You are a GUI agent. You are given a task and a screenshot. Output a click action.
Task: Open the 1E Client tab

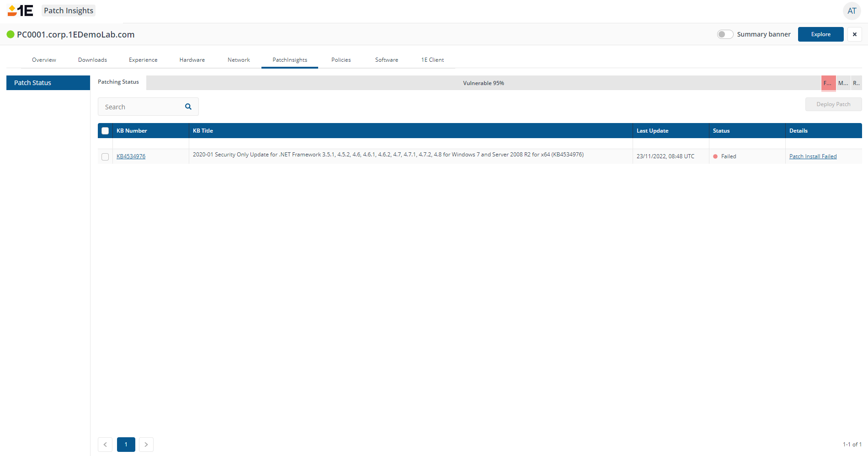(x=432, y=60)
